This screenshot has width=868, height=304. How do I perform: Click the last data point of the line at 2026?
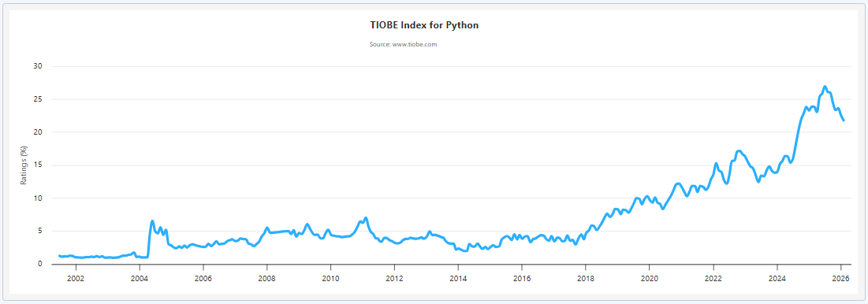(x=844, y=120)
